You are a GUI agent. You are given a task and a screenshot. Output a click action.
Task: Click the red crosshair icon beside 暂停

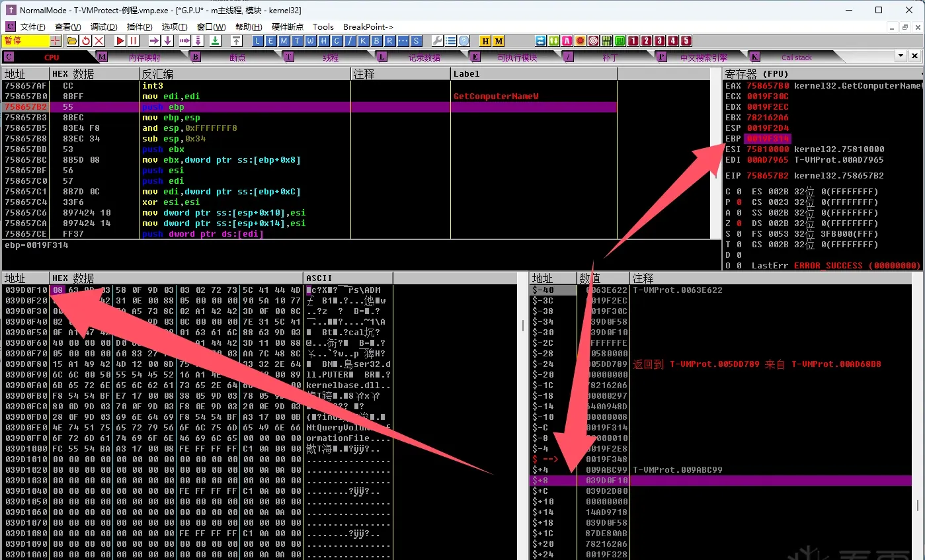click(56, 41)
